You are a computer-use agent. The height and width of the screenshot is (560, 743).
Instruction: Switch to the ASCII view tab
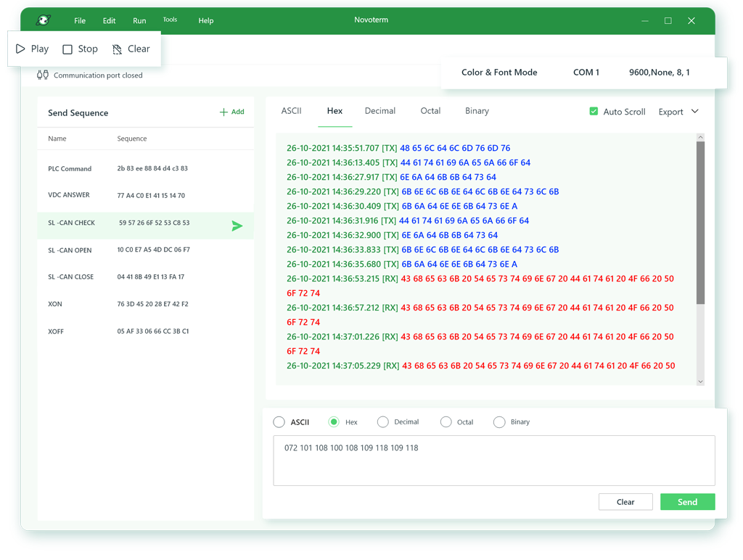292,111
